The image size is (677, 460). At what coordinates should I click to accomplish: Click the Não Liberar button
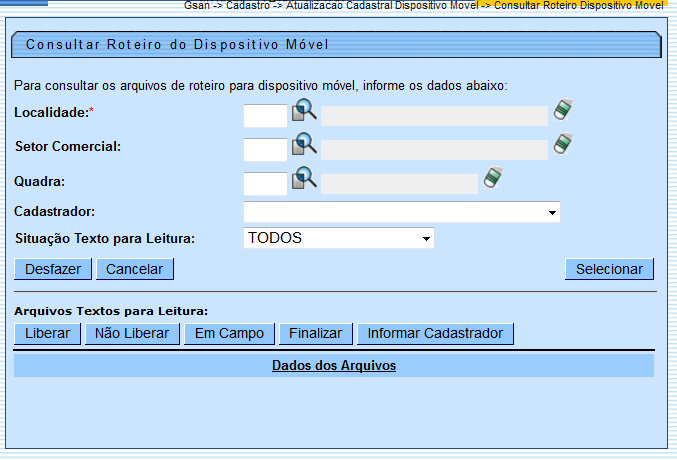[x=131, y=334]
